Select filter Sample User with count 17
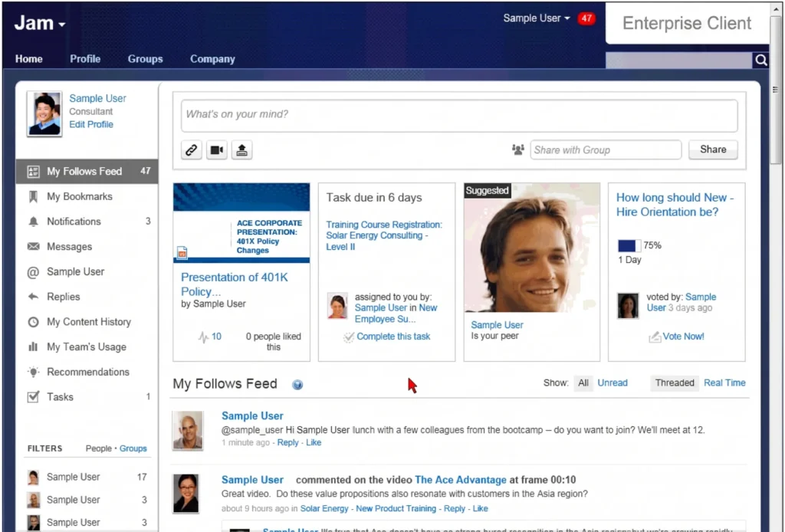Viewport: 785px width, 532px height. click(x=87, y=478)
